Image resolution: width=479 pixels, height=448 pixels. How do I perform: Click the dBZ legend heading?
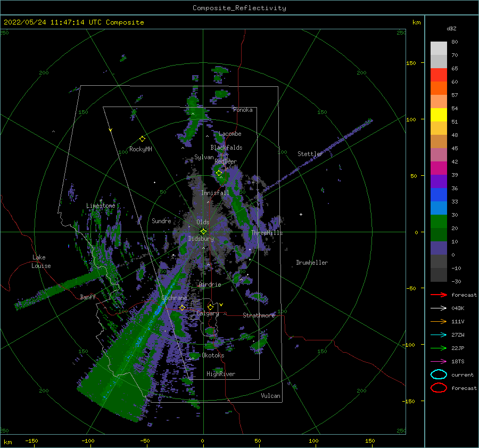(x=451, y=28)
